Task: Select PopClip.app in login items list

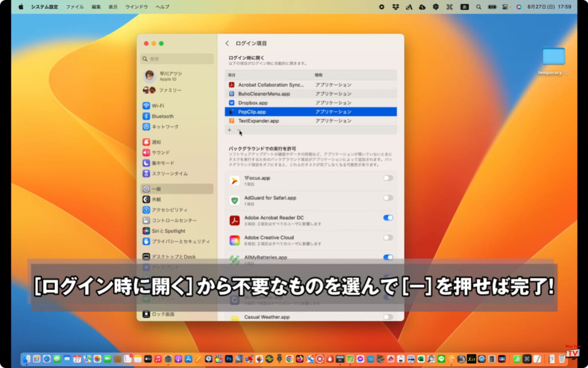Action: click(x=311, y=112)
